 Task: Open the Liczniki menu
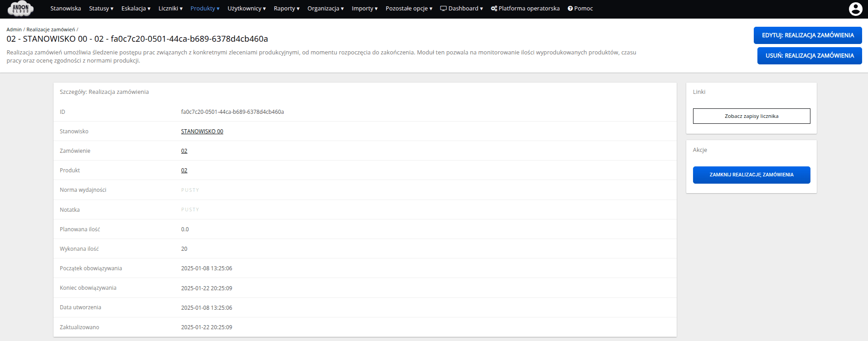coord(170,9)
